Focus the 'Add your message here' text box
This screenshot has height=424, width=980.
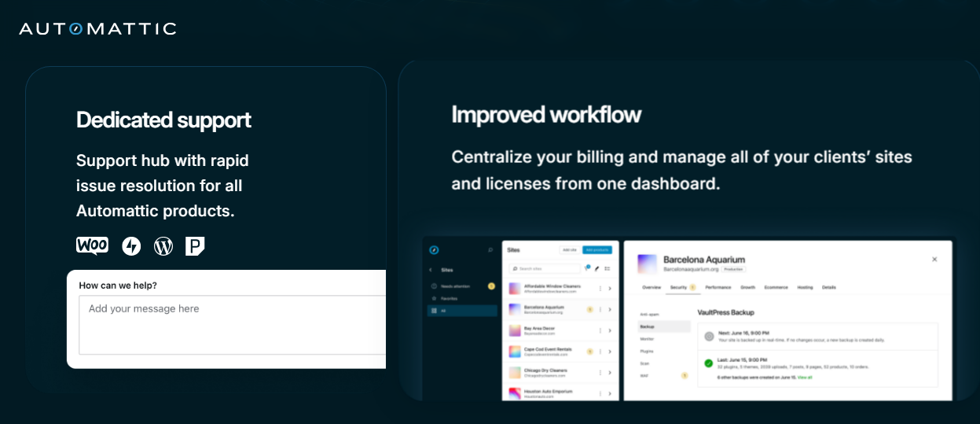(x=233, y=325)
